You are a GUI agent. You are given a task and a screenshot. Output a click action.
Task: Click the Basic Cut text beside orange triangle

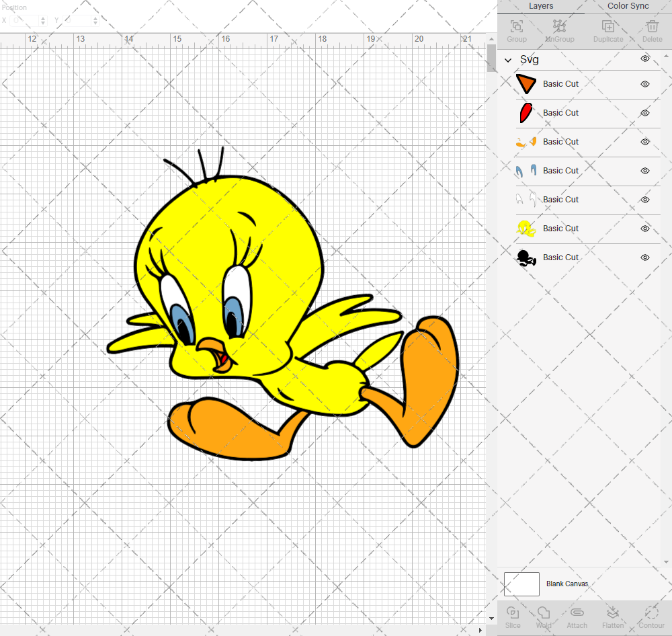pos(560,84)
